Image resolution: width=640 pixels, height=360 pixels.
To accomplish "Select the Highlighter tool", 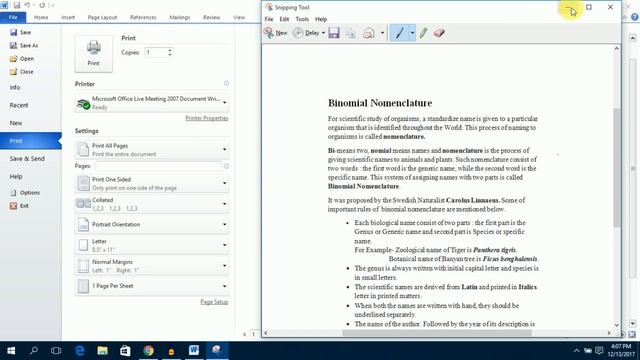I will (x=423, y=33).
